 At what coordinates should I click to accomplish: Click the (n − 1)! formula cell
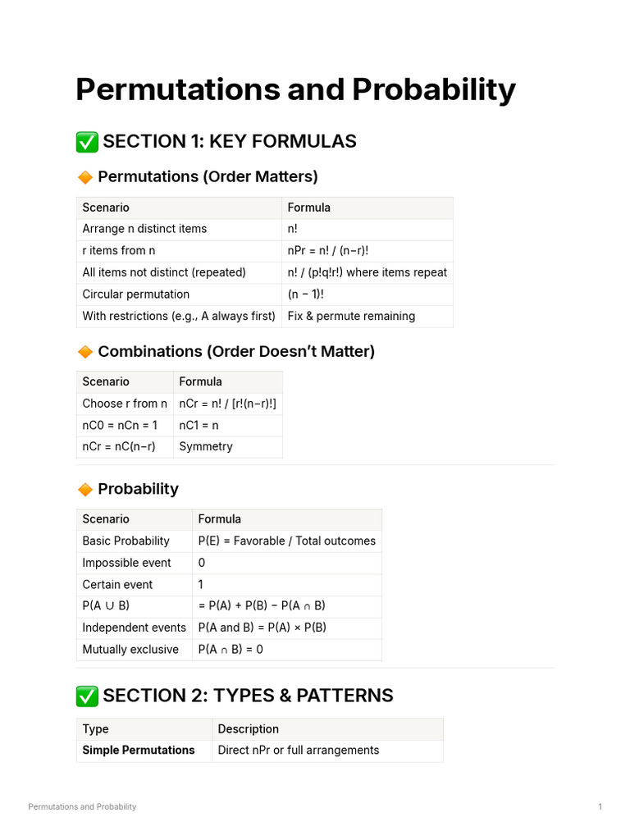[367, 294]
